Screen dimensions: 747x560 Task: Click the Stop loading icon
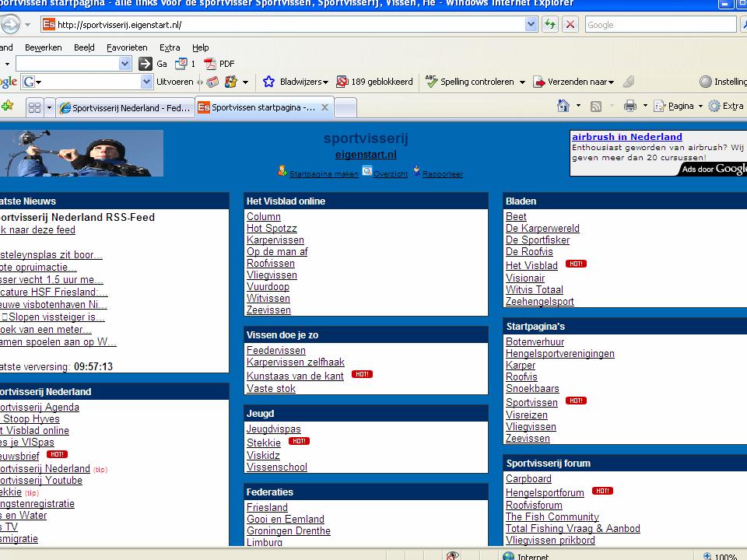point(570,25)
